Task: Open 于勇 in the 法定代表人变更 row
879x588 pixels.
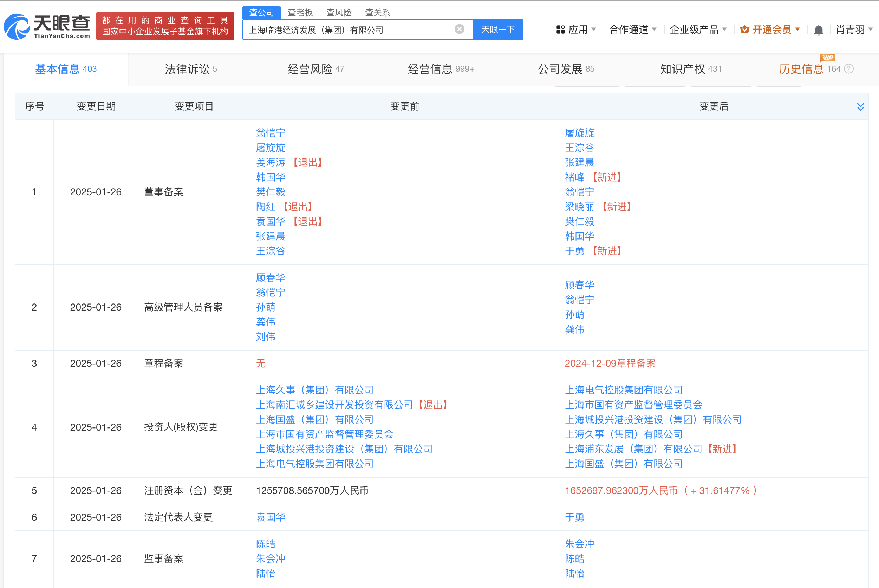Action: 574,517
